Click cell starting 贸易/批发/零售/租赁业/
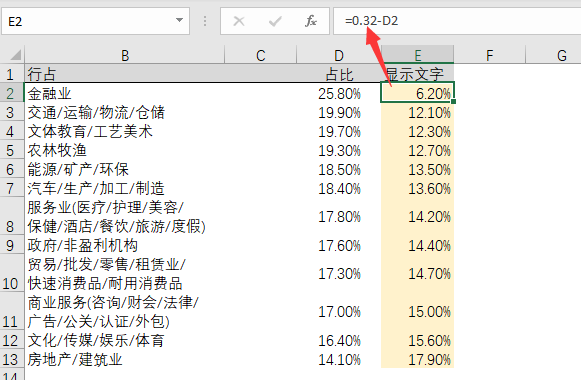Screen dimensions: 581x380 [x=124, y=274]
